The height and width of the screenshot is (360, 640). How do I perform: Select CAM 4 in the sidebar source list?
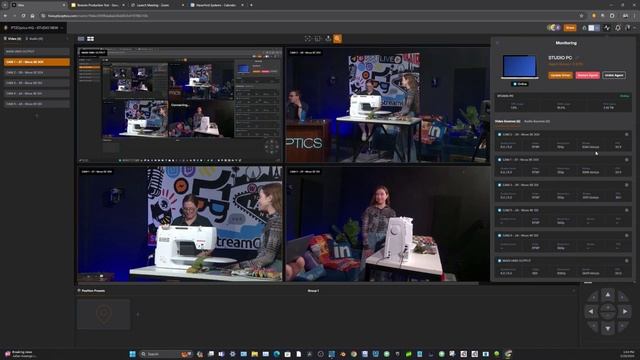(x=37, y=93)
